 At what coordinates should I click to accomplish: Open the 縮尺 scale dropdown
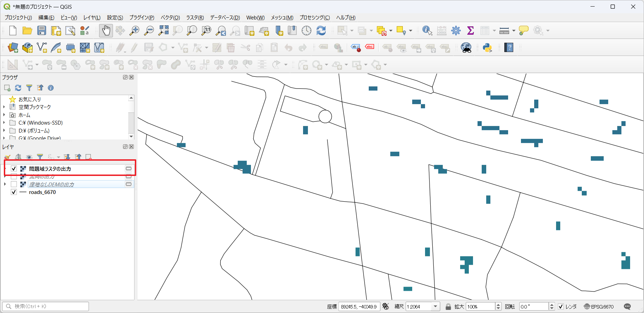[435, 306]
